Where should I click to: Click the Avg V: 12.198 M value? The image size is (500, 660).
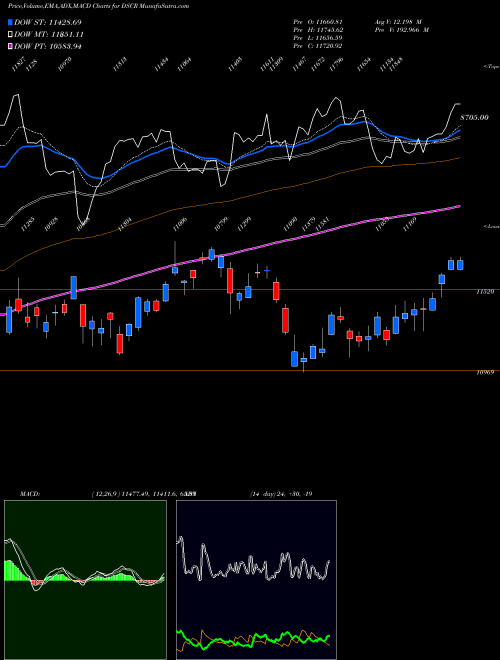[x=400, y=22]
